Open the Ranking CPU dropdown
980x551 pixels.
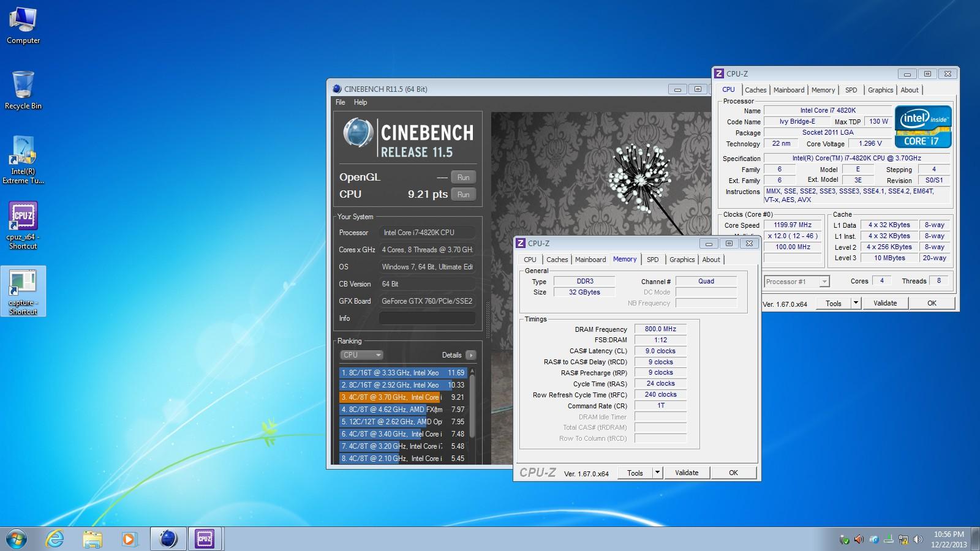pyautogui.click(x=361, y=354)
